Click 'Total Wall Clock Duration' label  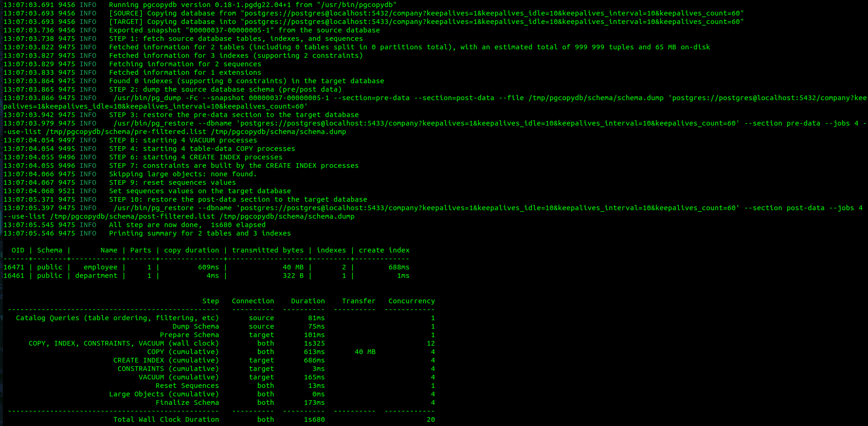pos(166,419)
